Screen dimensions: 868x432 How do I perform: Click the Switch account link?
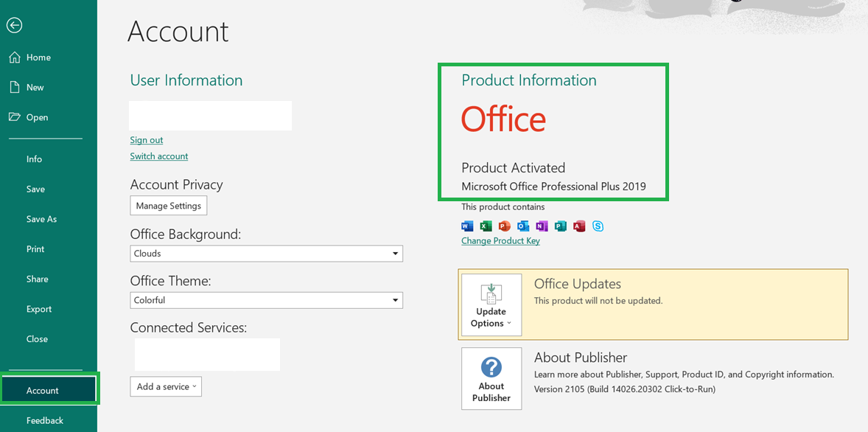pos(159,156)
